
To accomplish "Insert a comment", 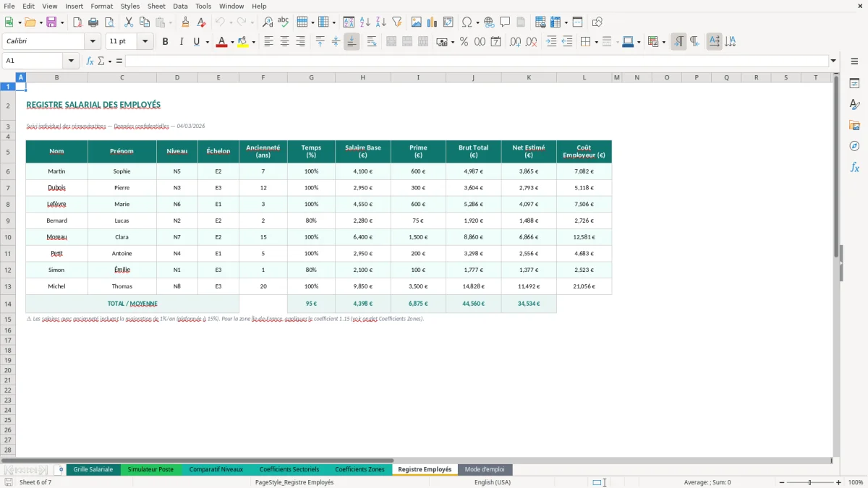I will [x=505, y=22].
